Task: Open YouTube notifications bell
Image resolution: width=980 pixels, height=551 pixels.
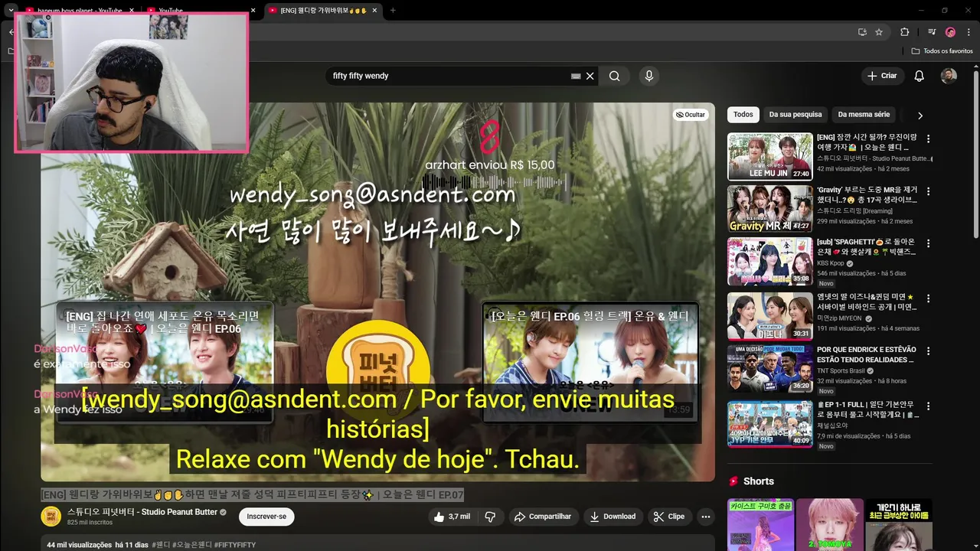Action: coord(920,76)
